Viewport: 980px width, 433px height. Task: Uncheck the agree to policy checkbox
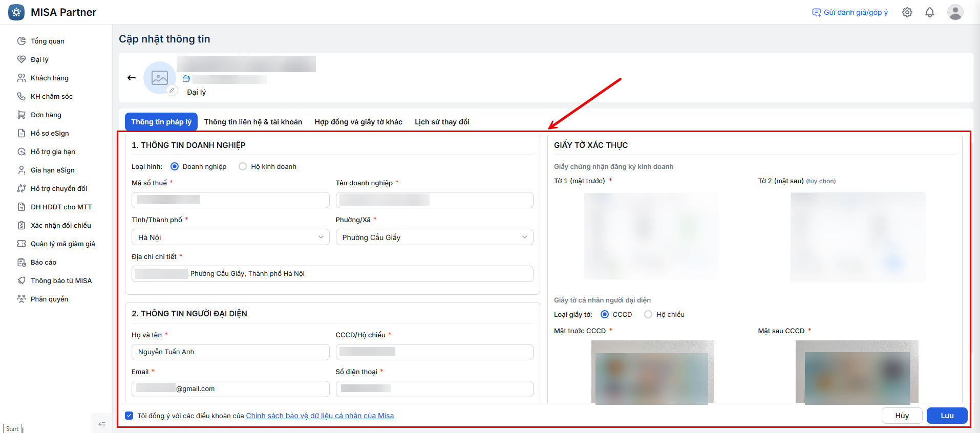(129, 416)
